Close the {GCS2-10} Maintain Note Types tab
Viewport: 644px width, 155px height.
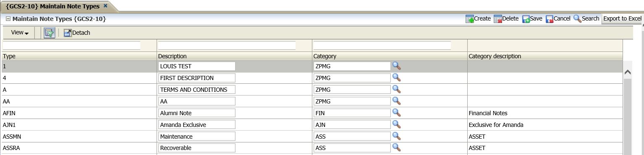pos(105,6)
